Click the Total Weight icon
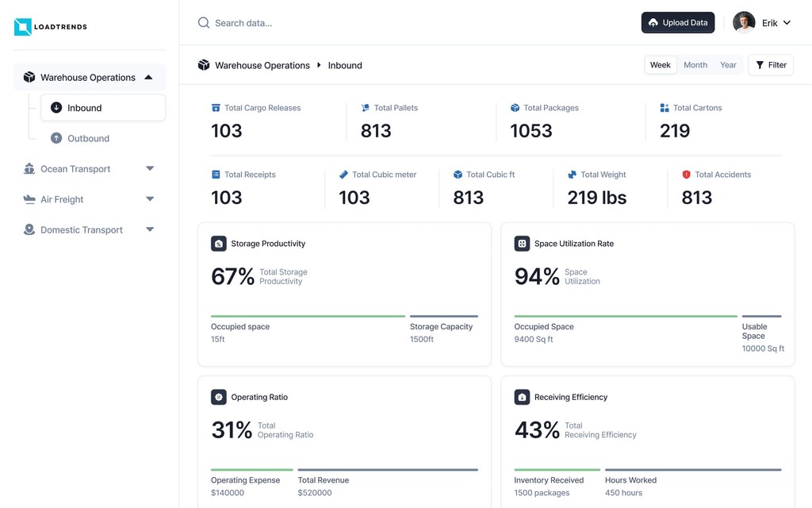The width and height of the screenshot is (812, 508). [x=572, y=175]
